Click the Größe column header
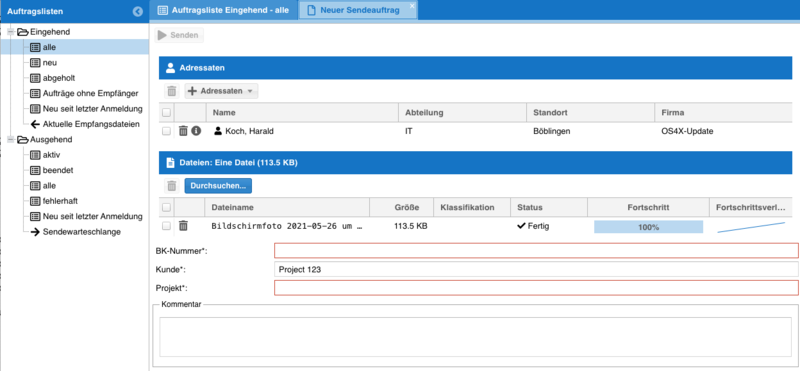This screenshot has width=800, height=371. tap(401, 207)
